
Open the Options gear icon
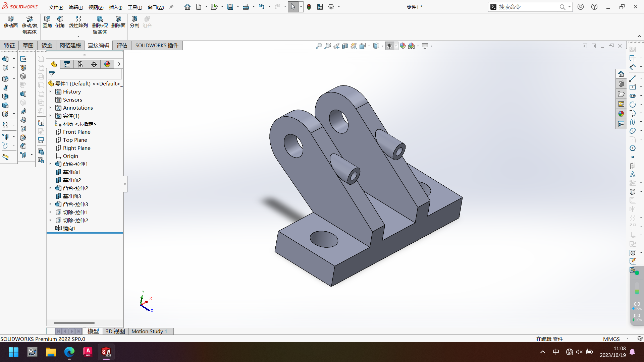(x=331, y=7)
